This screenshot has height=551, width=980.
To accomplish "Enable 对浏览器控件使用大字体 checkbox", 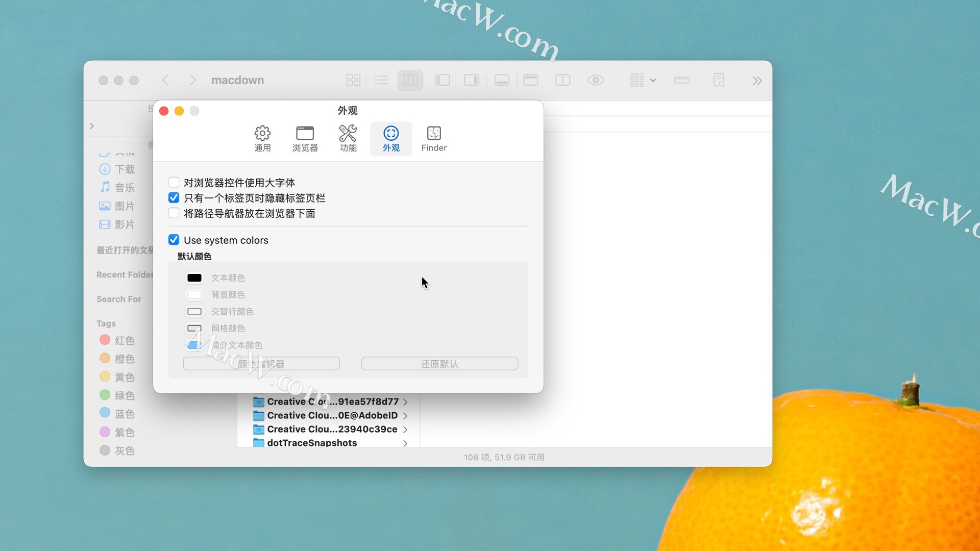I will (174, 182).
